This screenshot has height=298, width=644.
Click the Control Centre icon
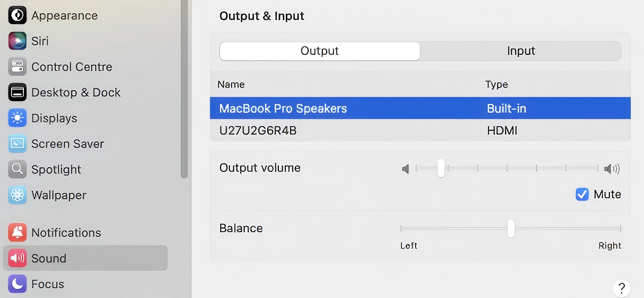point(17,67)
